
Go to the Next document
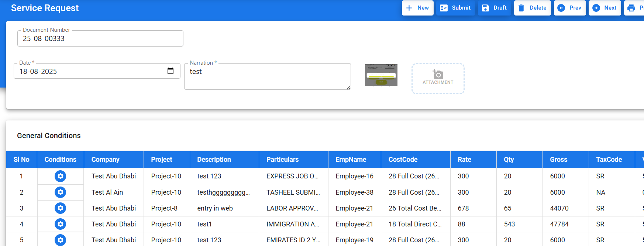click(x=605, y=8)
